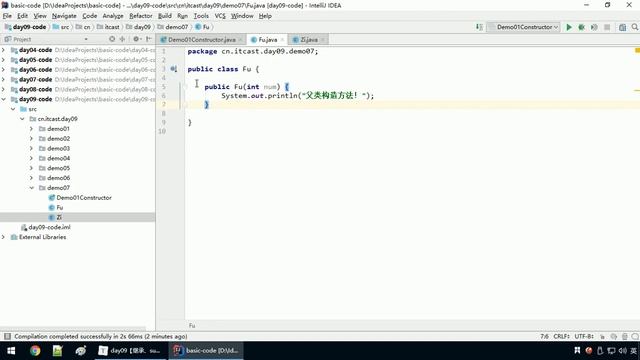Open the VCS menu
The image size is (640, 360).
pyautogui.click(x=220, y=16)
